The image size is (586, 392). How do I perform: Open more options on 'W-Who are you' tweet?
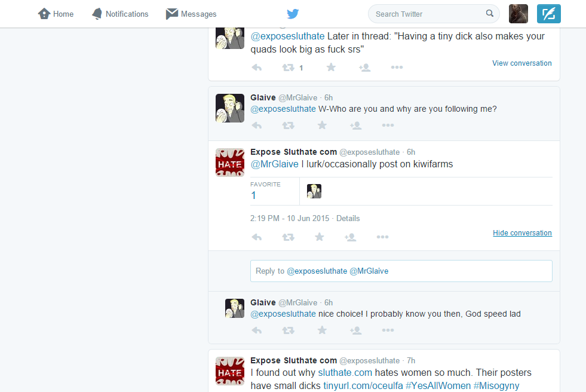click(388, 125)
